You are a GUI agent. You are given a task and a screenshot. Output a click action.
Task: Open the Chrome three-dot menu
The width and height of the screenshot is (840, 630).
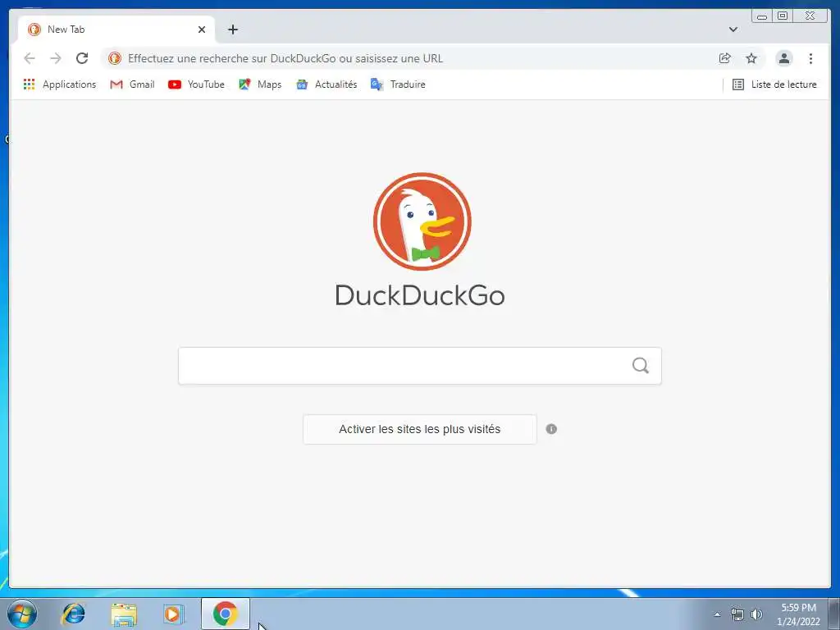[810, 58]
